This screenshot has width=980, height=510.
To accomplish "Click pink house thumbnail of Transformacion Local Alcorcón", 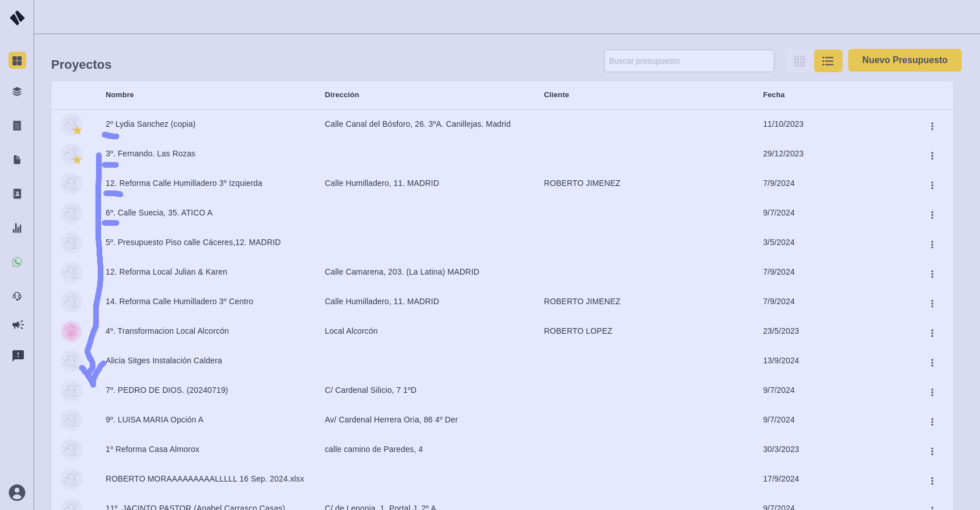I will pos(72,331).
